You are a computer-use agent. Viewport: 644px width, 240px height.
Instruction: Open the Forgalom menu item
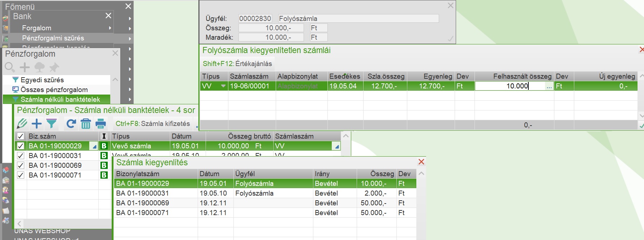37,28
